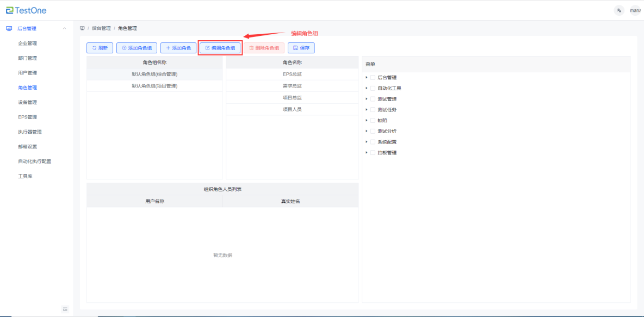Viewport: 644px width, 317px height.
Task: Click the sidebar collapse icon at bottom
Action: [x=65, y=309]
